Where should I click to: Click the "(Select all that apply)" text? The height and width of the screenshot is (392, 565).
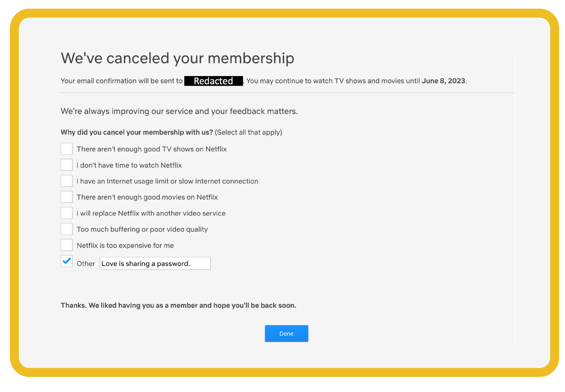pos(249,132)
